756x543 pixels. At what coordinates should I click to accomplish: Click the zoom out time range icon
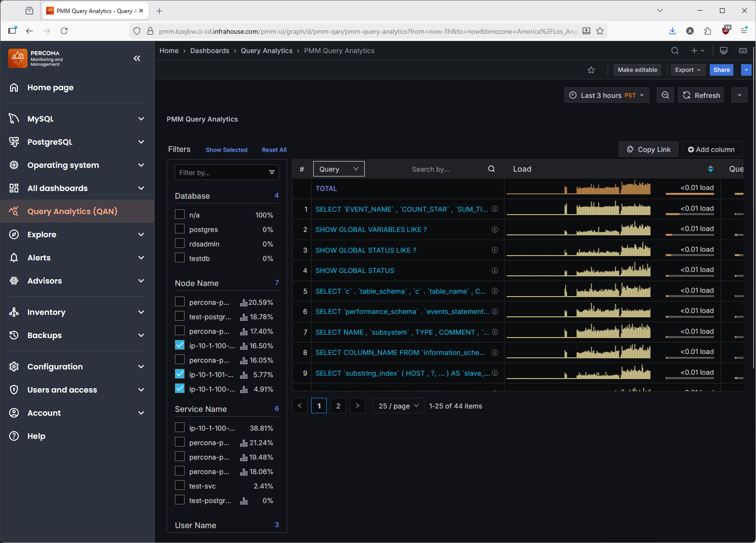coord(665,95)
